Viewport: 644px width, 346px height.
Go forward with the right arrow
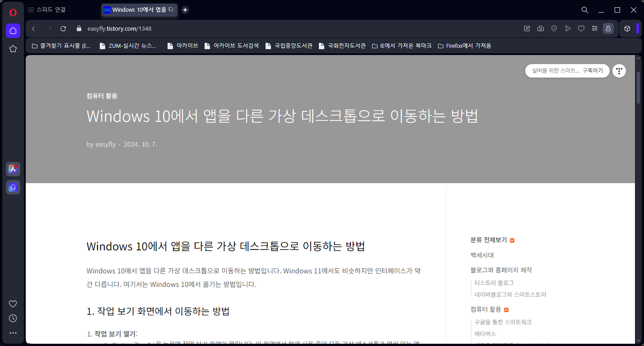click(x=50, y=28)
